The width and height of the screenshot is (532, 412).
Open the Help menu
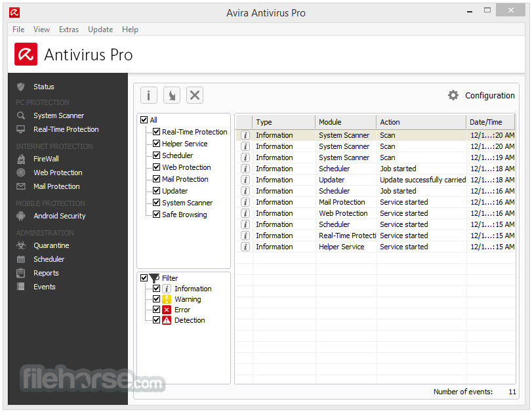[131, 30]
